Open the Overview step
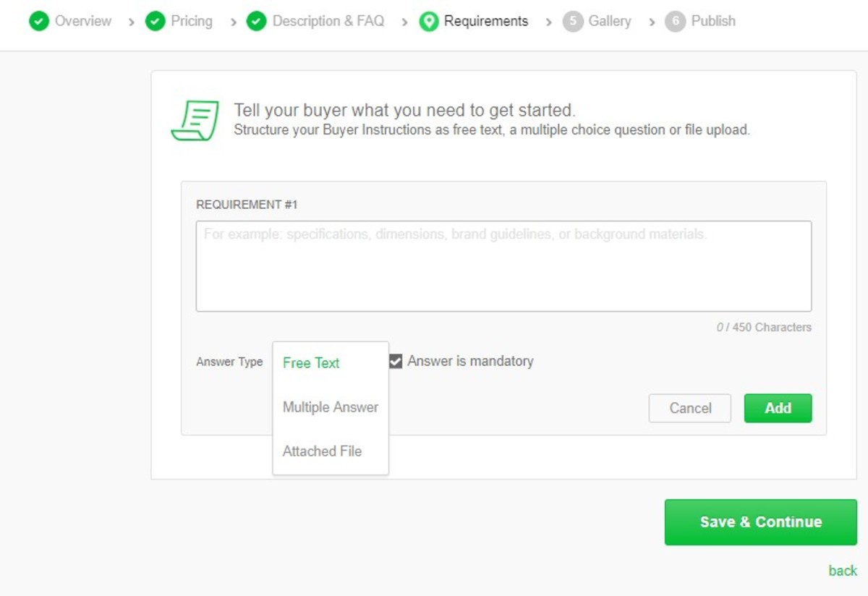 tap(83, 22)
